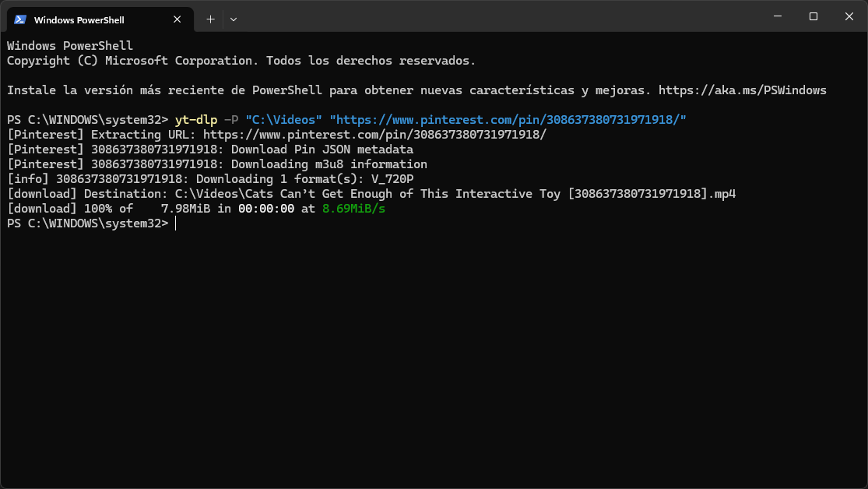The height and width of the screenshot is (489, 868).
Task: Click the 00:00:00 elapsed time text
Action: coord(266,209)
